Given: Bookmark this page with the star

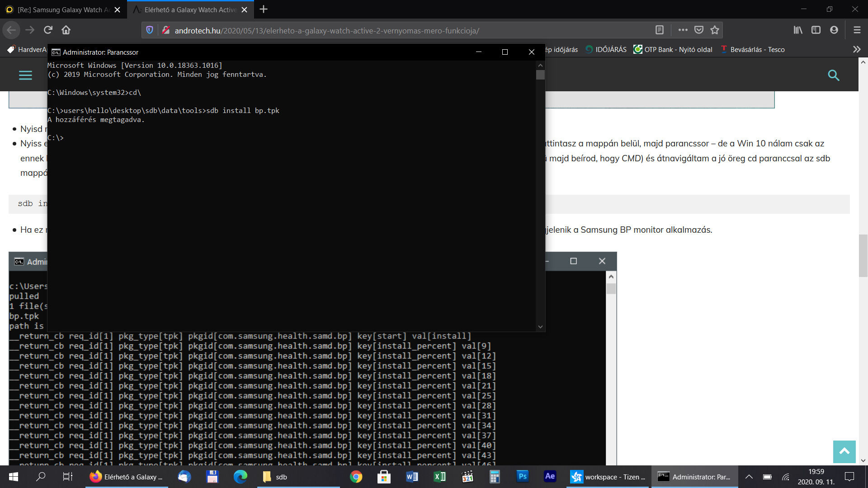Looking at the screenshot, I should 715,30.
